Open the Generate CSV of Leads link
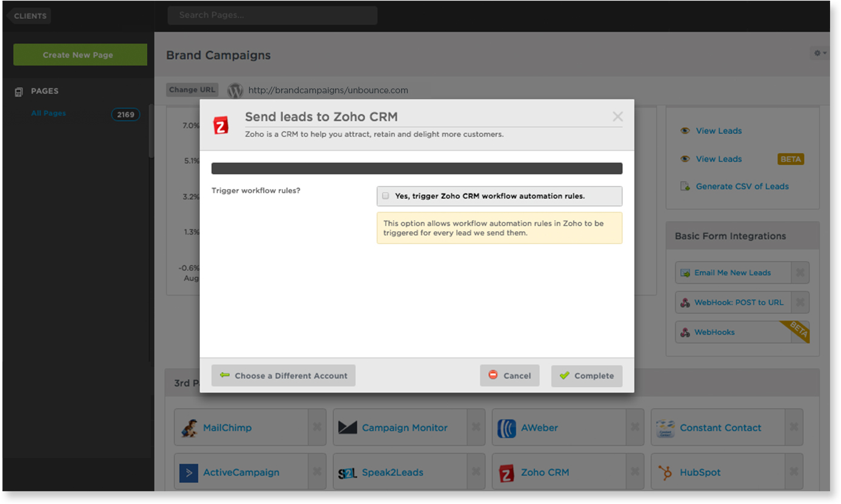The width and height of the screenshot is (841, 504). [x=742, y=187]
